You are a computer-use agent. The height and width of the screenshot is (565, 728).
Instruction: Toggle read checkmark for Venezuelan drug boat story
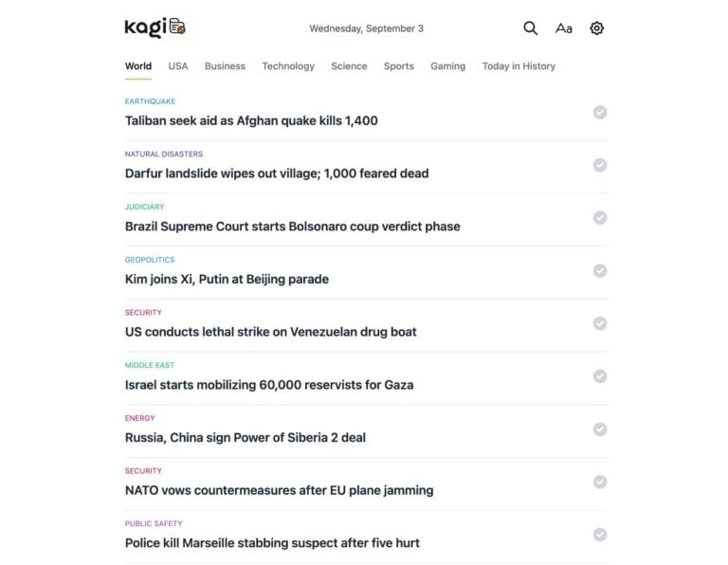tap(600, 323)
